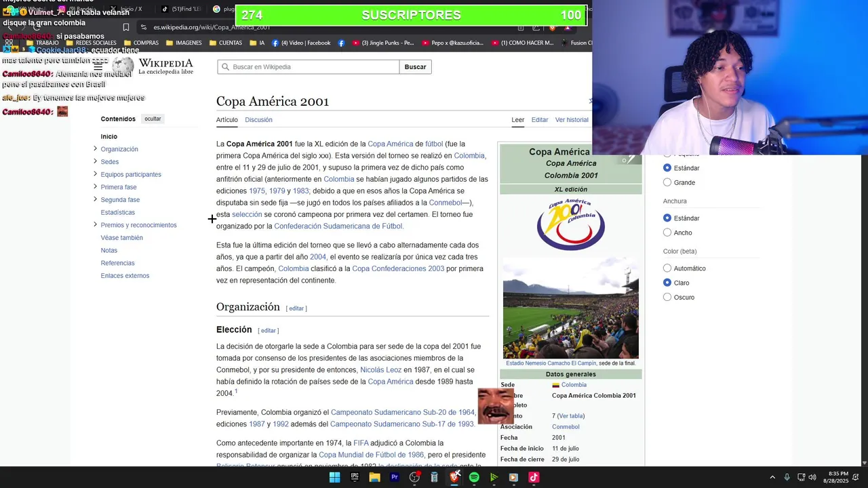Open the Windows Start menu
The width and height of the screenshot is (868, 488).
tap(334, 477)
